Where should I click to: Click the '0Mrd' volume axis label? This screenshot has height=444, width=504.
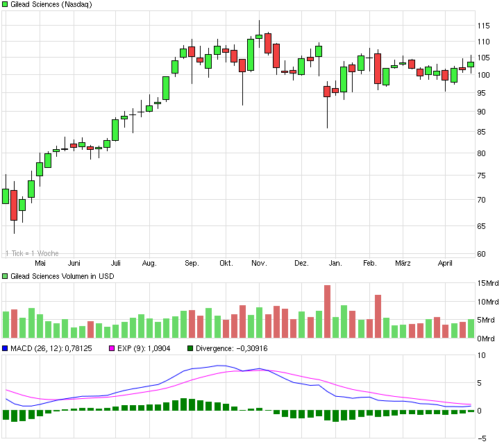point(486,339)
